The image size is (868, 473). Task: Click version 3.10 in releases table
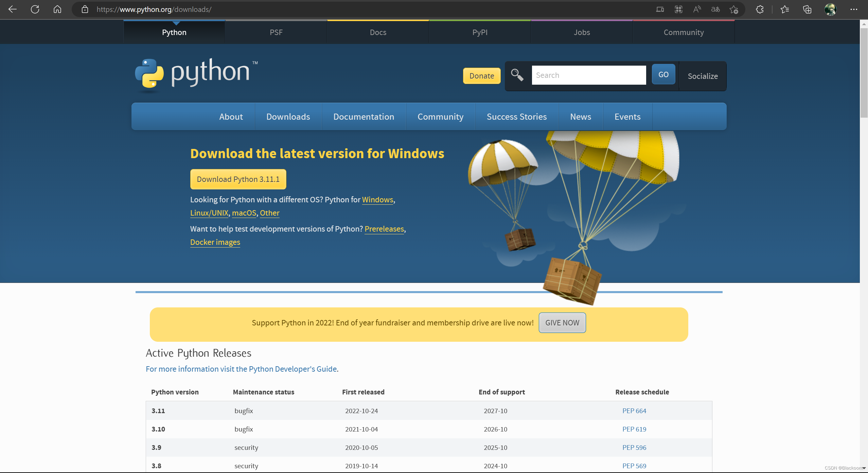[x=158, y=429]
